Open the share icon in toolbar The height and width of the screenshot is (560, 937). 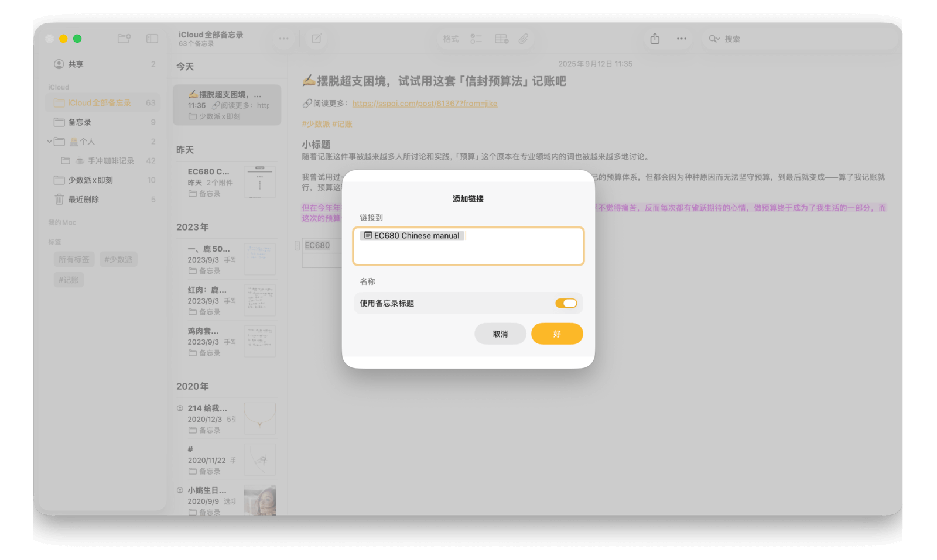655,39
